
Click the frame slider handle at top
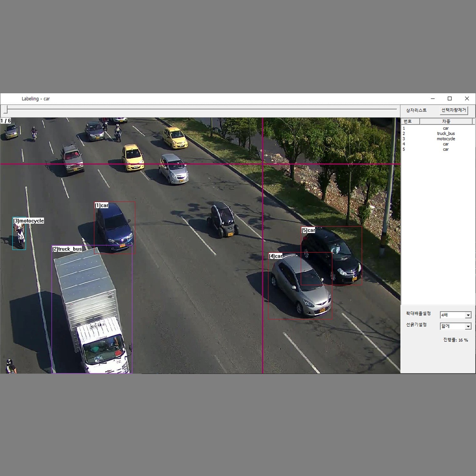click(x=6, y=110)
